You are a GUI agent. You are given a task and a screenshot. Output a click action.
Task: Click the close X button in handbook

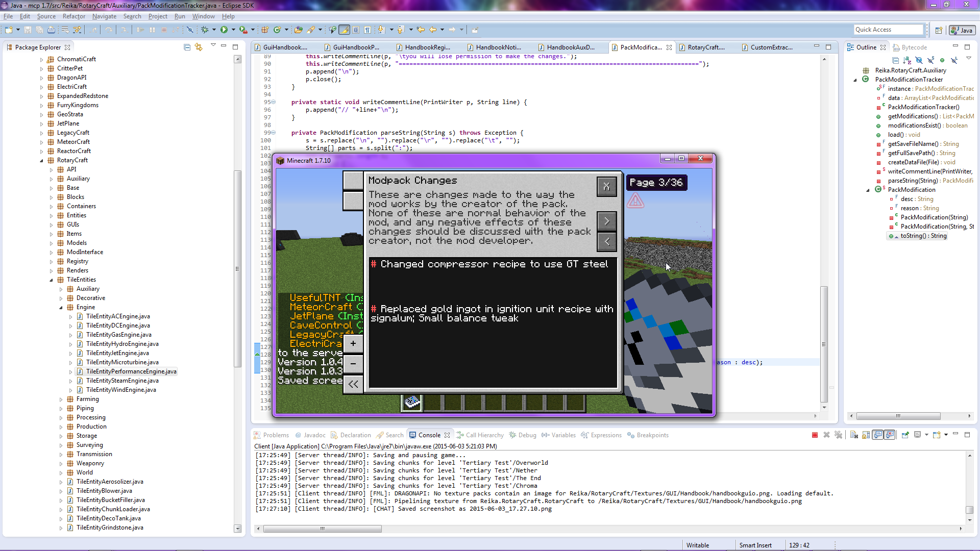click(x=606, y=186)
